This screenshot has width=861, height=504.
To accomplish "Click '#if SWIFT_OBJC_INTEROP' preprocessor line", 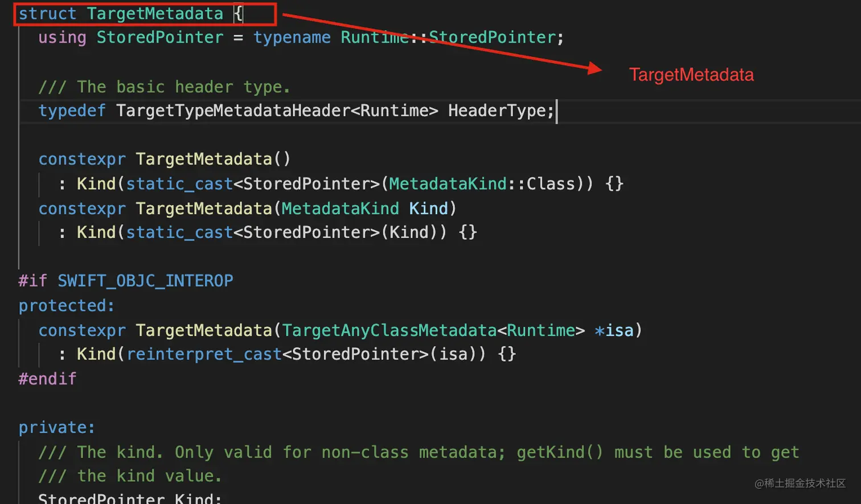I will coord(126,281).
